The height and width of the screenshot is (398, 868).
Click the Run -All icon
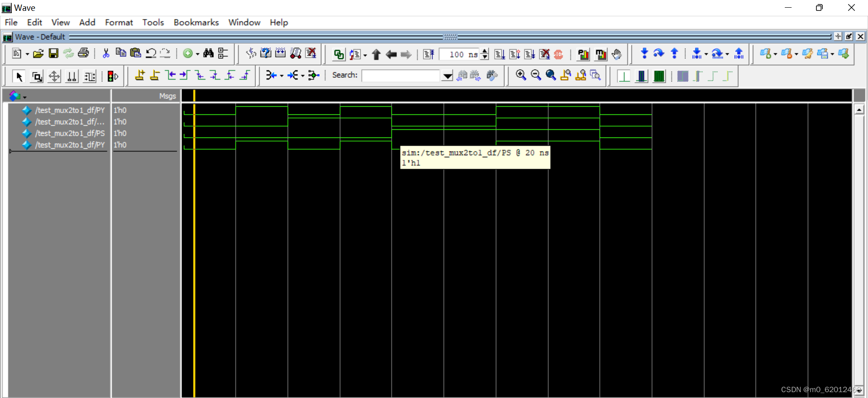529,54
